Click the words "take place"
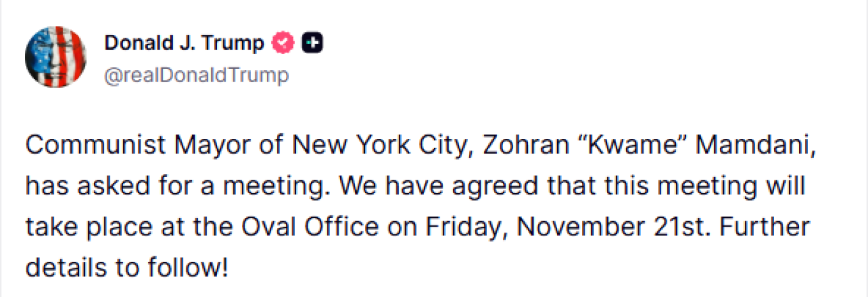 (82, 227)
